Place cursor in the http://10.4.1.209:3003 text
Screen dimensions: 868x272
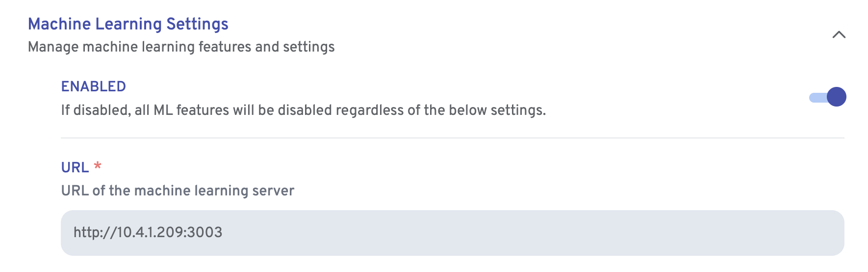(148, 232)
